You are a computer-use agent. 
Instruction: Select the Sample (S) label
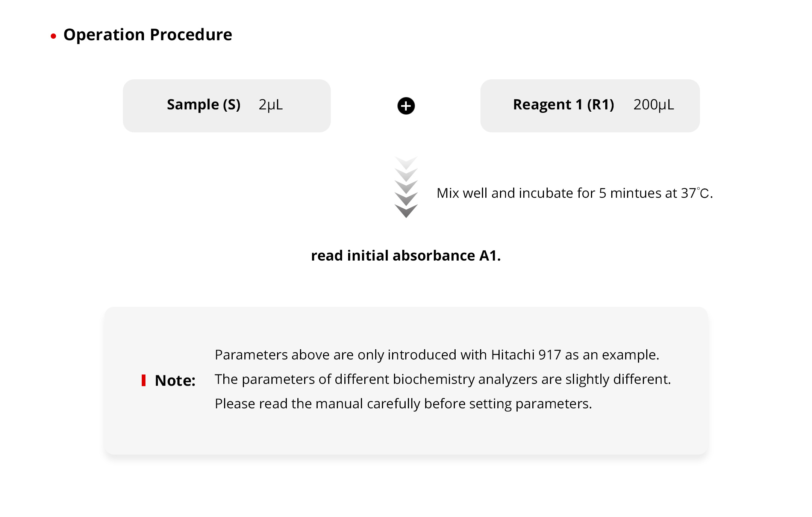[x=203, y=105]
